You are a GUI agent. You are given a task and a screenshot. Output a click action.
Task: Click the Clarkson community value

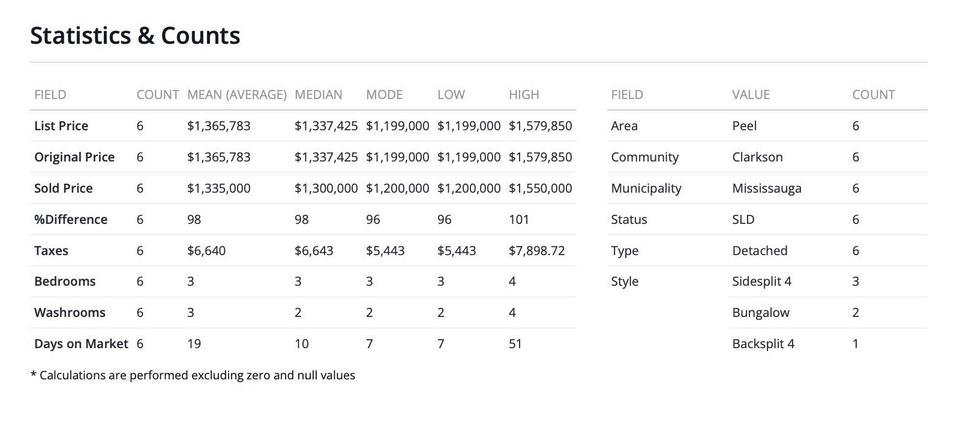pyautogui.click(x=757, y=157)
